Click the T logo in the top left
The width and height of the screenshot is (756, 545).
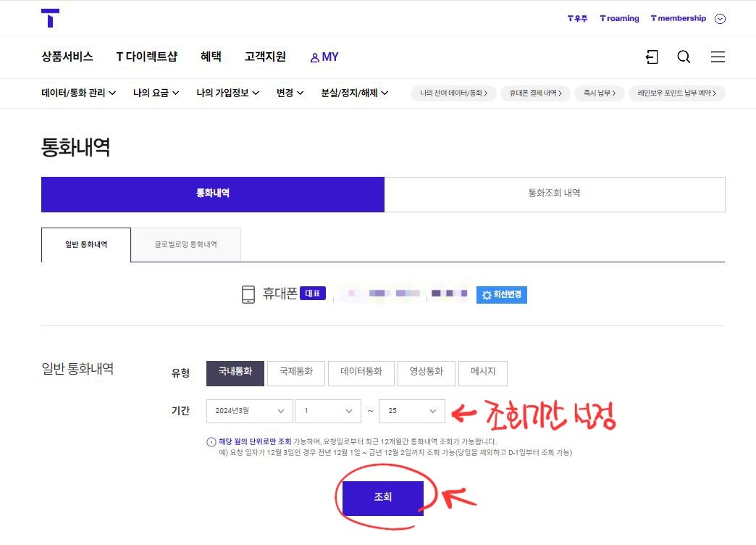(49, 18)
